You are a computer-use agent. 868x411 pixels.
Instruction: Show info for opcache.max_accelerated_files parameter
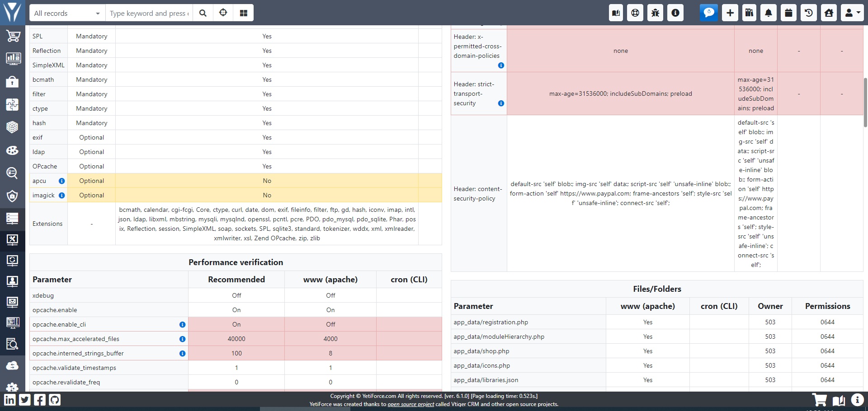[182, 339]
